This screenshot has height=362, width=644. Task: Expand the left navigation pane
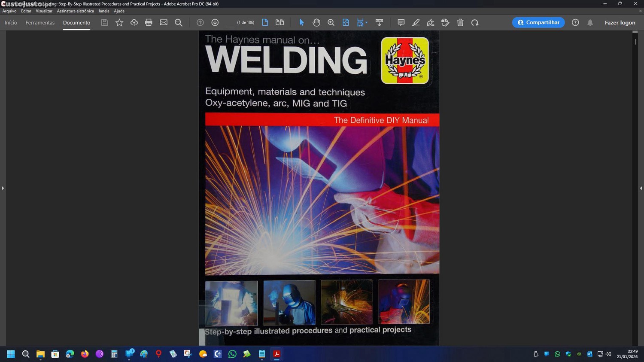[3, 188]
